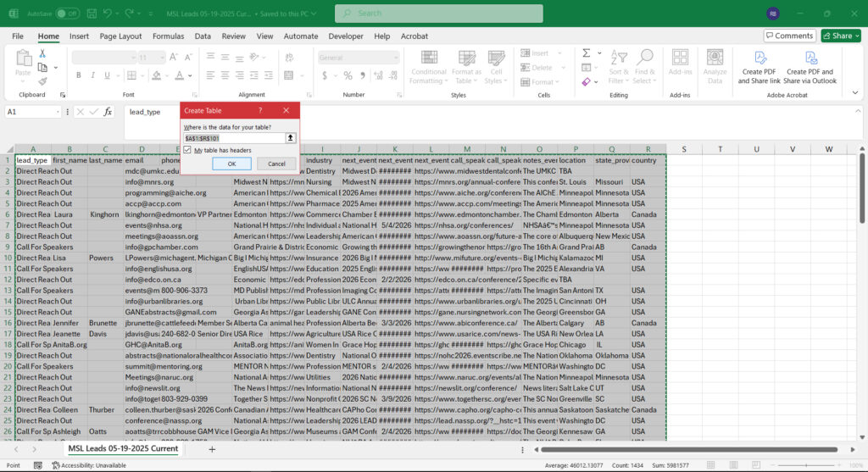Image resolution: width=868 pixels, height=472 pixels.
Task: Open the Data tab
Action: click(203, 36)
